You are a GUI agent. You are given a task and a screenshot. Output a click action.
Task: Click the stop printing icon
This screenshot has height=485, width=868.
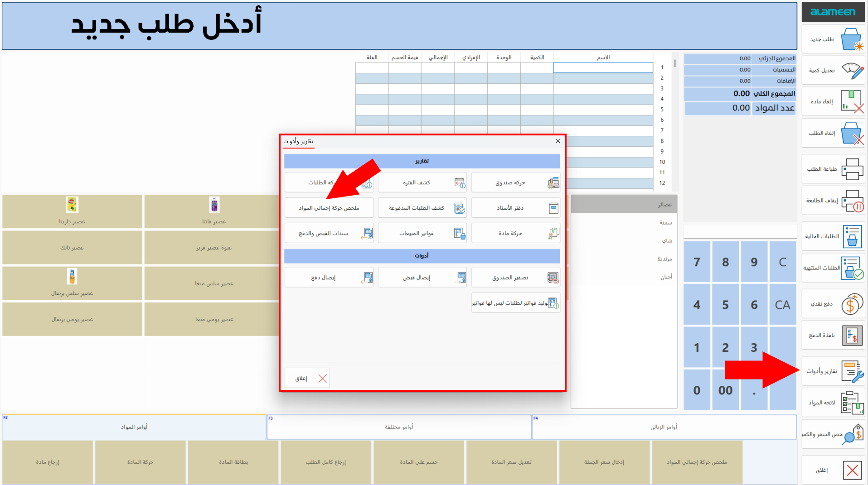click(852, 201)
